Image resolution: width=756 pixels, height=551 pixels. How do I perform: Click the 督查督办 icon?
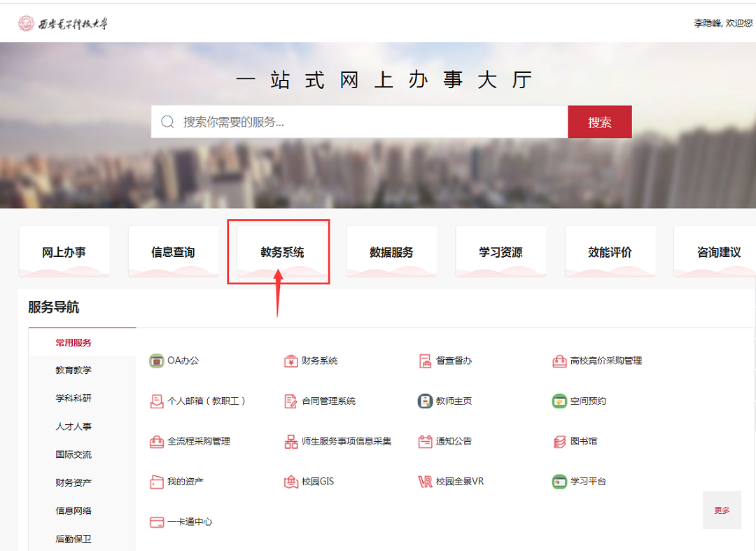(x=425, y=361)
